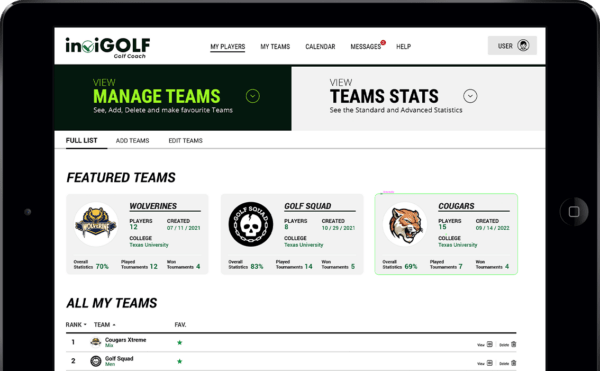Viewport: 600px width, 371px height.
Task: Open My Teams menu
Action: point(275,47)
